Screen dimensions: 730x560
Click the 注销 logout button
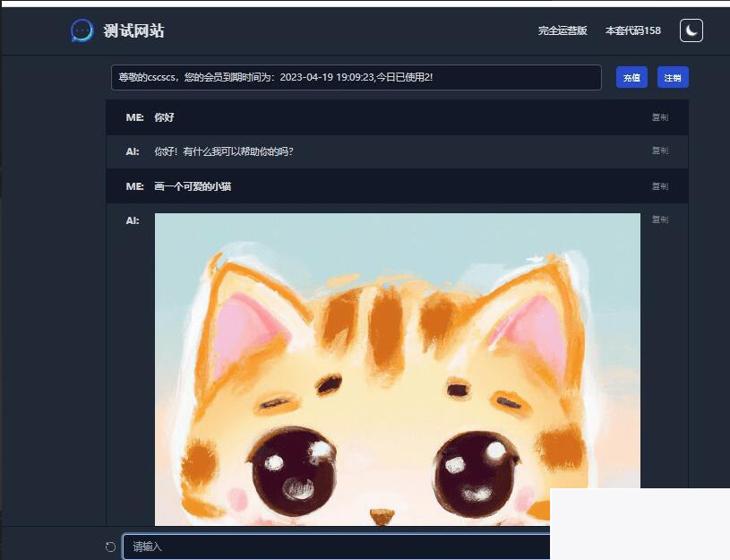pyautogui.click(x=673, y=77)
